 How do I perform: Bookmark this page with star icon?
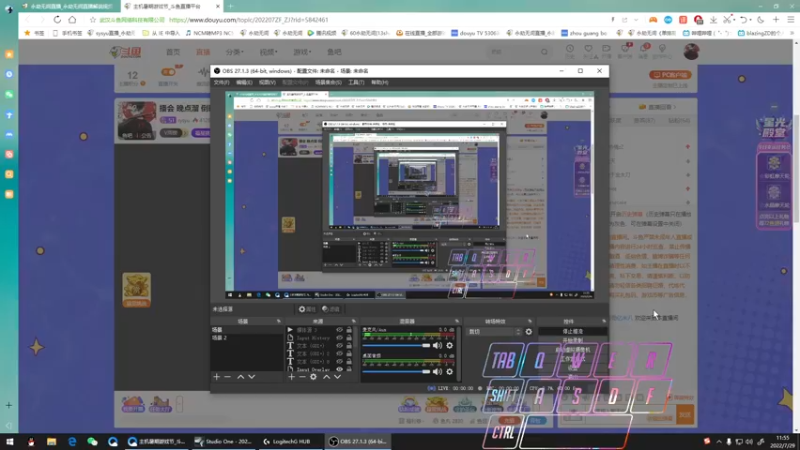tap(92, 20)
